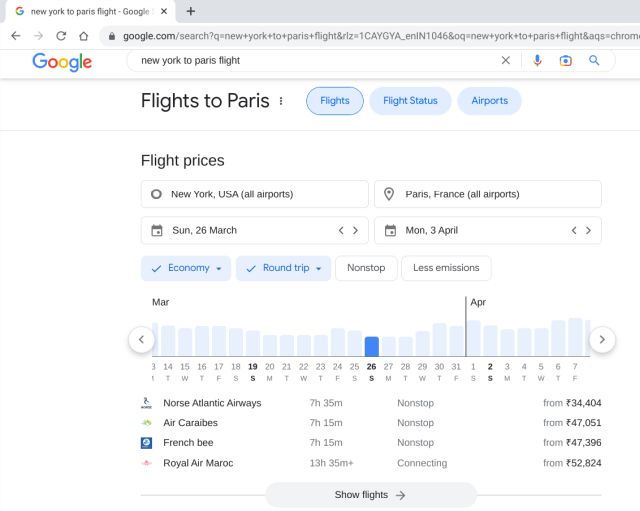
Task: Open the Royal Air Maroc flight row
Action: [371, 463]
